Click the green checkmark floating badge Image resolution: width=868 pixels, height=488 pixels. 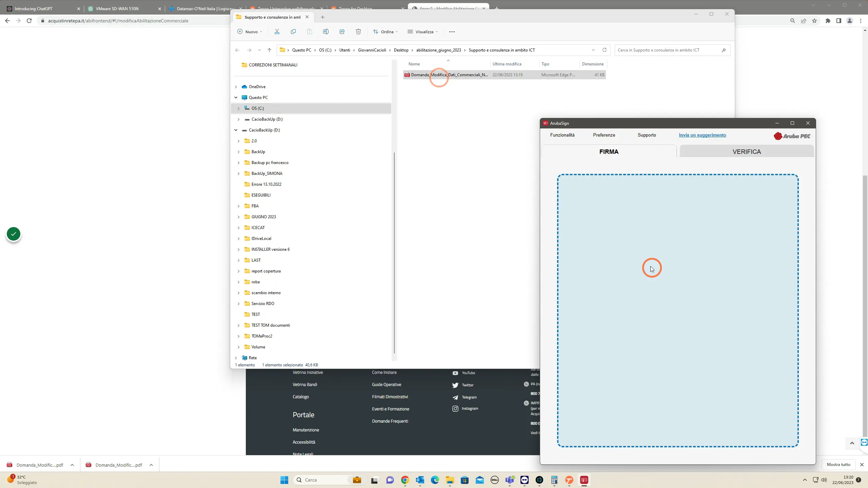pyautogui.click(x=14, y=234)
